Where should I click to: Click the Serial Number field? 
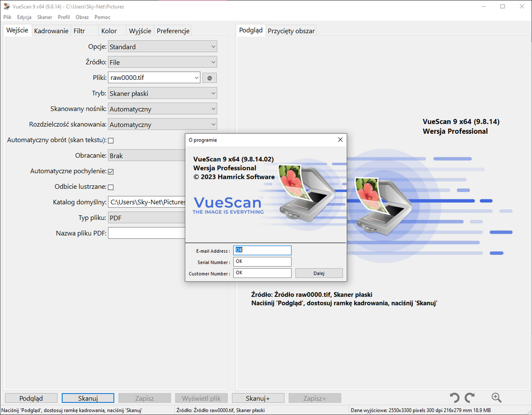(262, 261)
